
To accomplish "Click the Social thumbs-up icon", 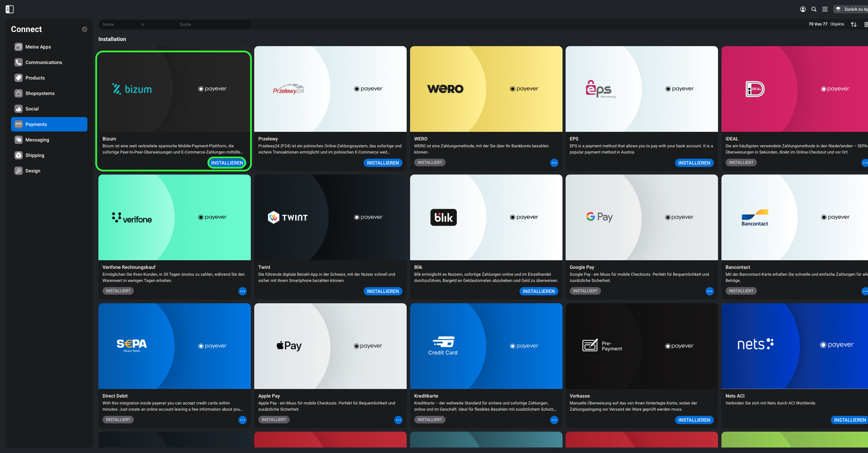I will [x=19, y=109].
